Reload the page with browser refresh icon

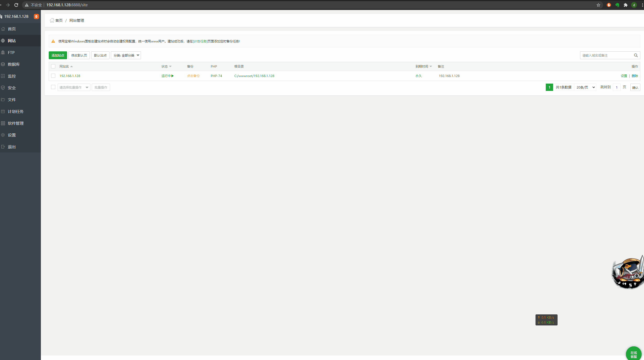pyautogui.click(x=16, y=5)
